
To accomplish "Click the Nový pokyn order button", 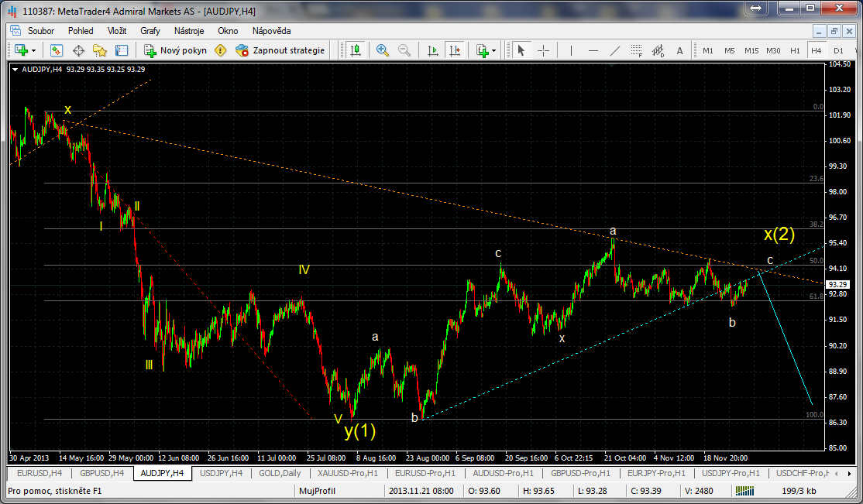I will 176,50.
